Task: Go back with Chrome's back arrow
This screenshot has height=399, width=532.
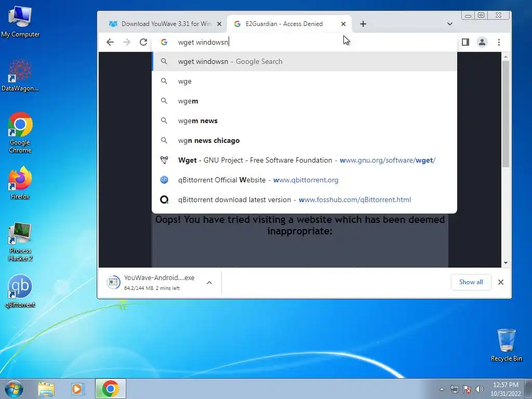Action: point(110,42)
